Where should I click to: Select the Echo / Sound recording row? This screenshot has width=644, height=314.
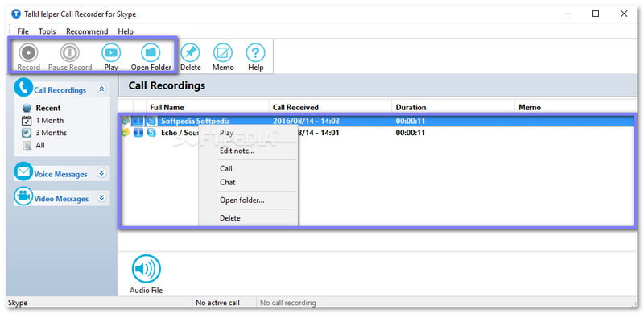377,133
